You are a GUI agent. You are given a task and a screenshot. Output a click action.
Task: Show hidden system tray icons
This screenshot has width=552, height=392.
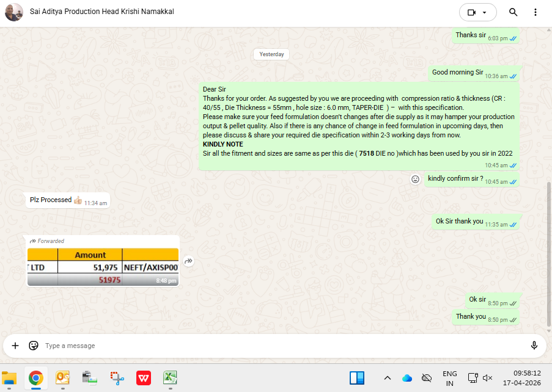coord(387,378)
